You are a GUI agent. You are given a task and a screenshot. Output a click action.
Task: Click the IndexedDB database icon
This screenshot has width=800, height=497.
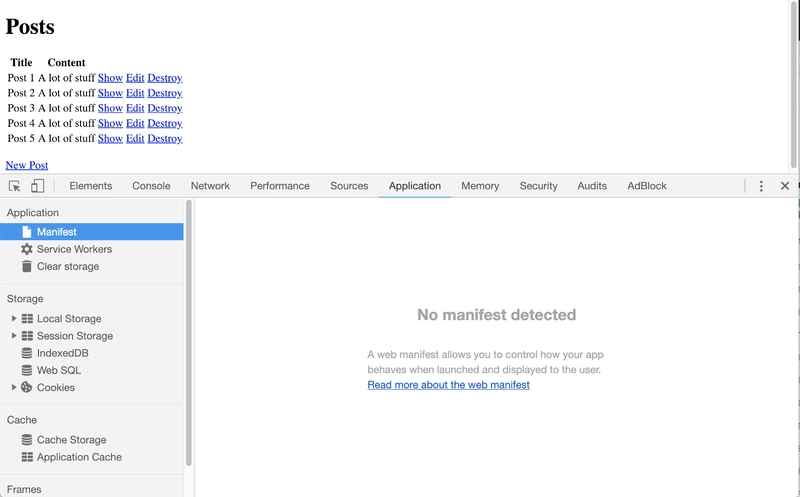[27, 353]
